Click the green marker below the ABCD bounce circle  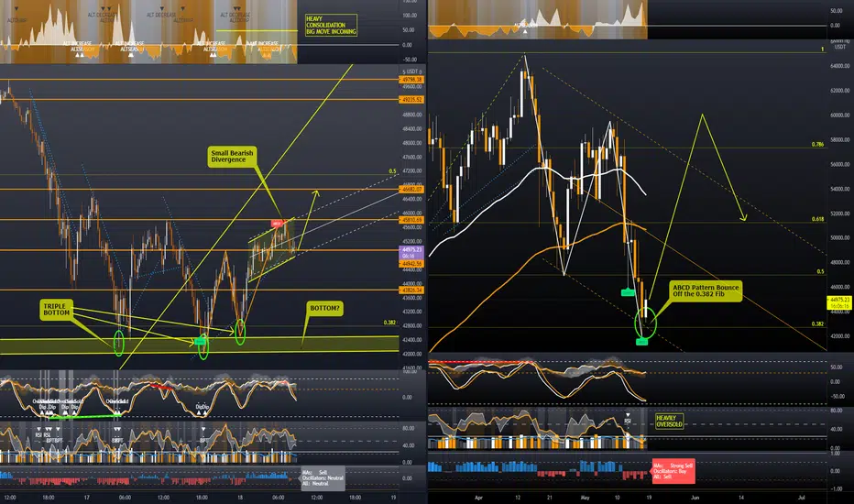click(x=642, y=342)
